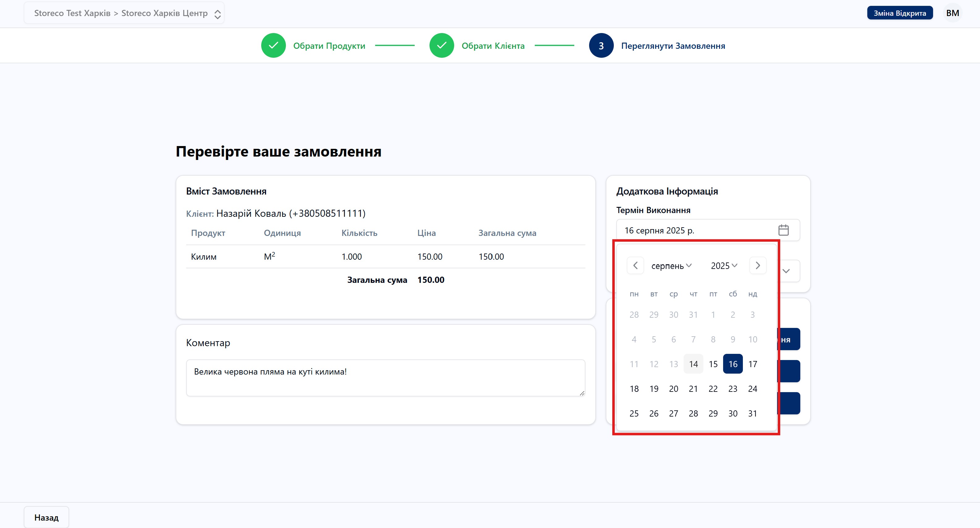This screenshot has width=980, height=528.
Task: Open the calendar icon in Термін Виконання
Action: tap(783, 230)
